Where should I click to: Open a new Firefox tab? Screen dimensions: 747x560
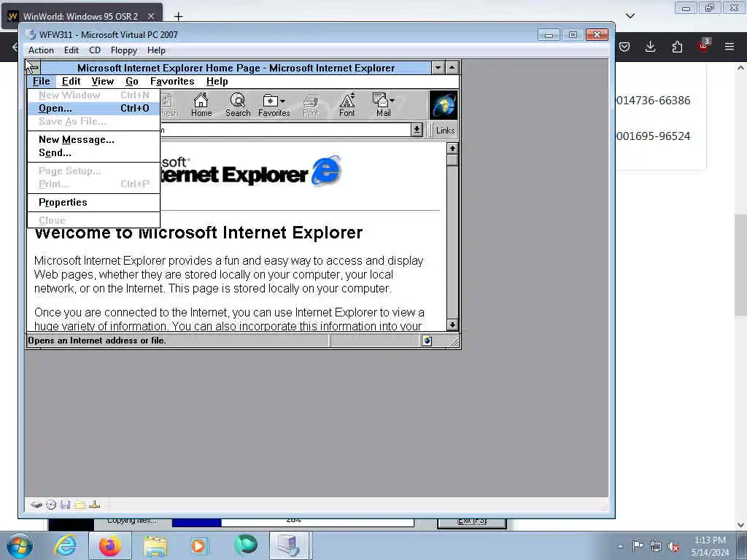click(x=178, y=16)
